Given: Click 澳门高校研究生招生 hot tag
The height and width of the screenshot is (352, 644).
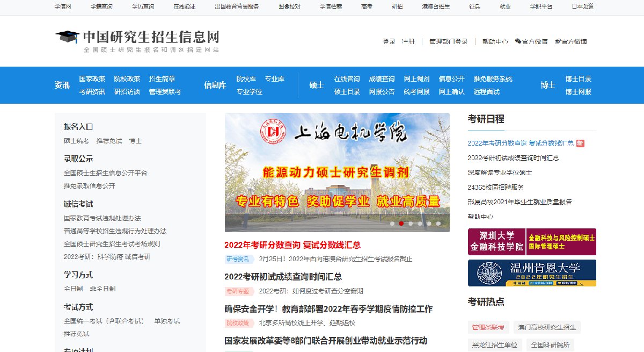Looking at the screenshot, I should (546, 327).
